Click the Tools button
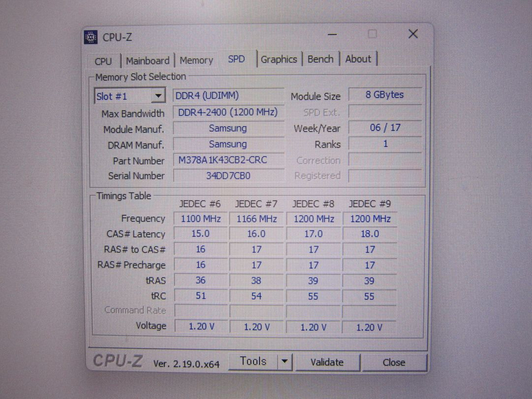 tap(254, 361)
